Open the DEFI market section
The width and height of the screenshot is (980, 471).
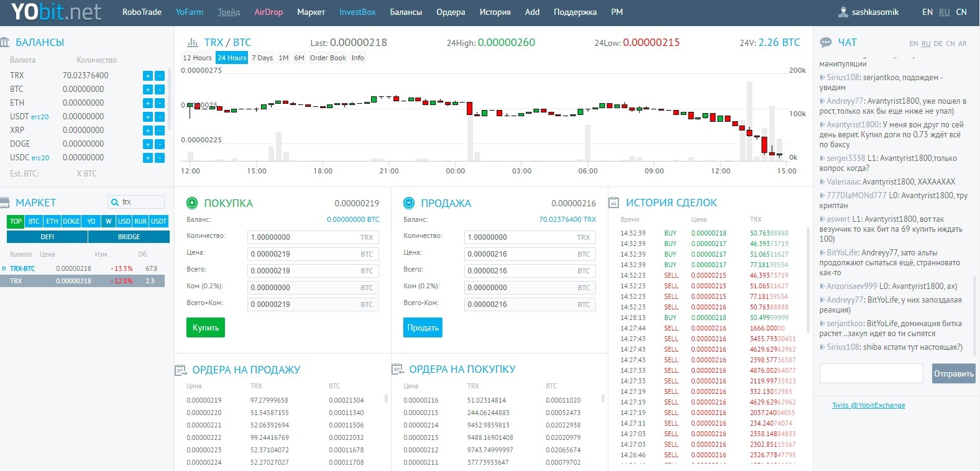point(47,237)
